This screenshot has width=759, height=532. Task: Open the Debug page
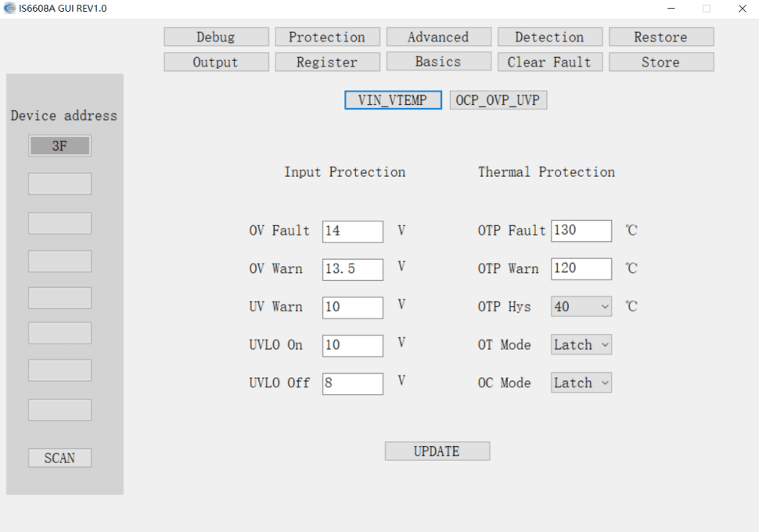216,37
